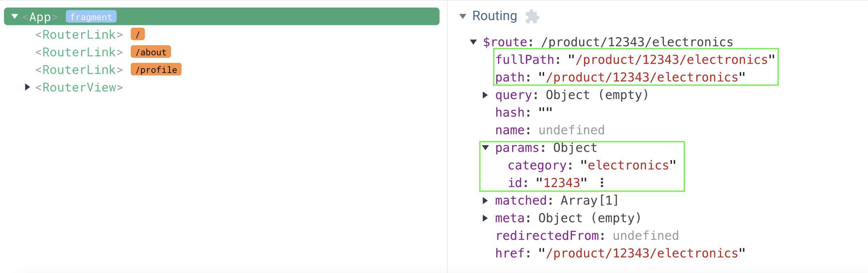
Task: Click the href value string
Action: 642,253
